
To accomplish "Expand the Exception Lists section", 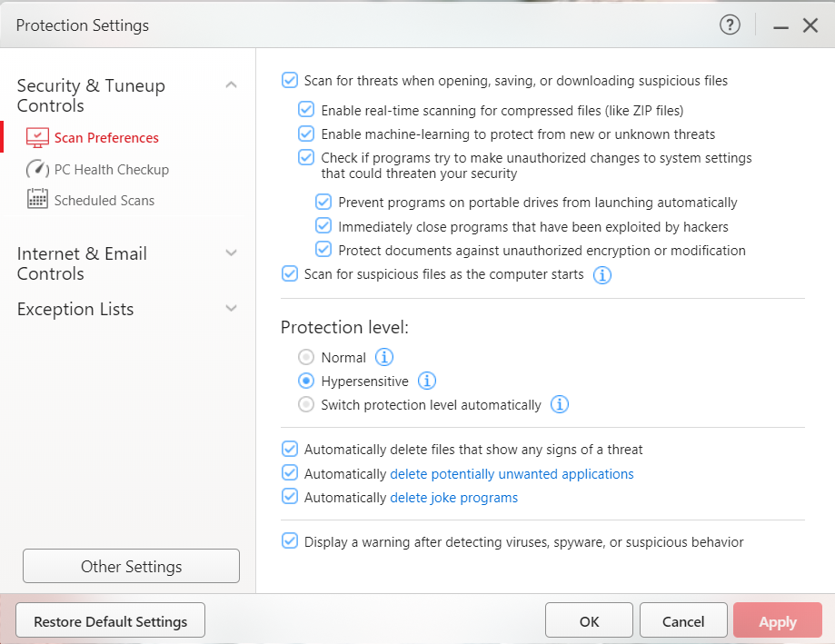I will tap(231, 309).
